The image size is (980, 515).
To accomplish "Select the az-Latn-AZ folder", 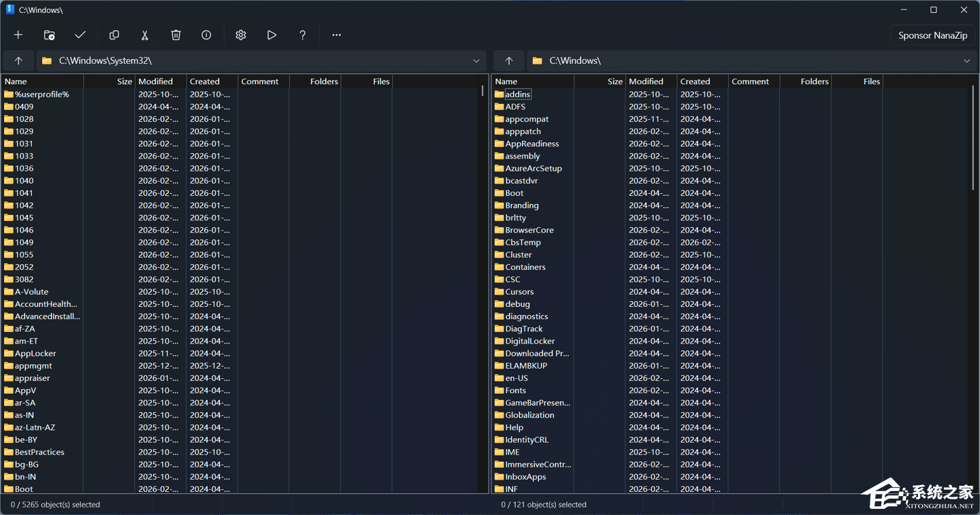I will [x=35, y=427].
